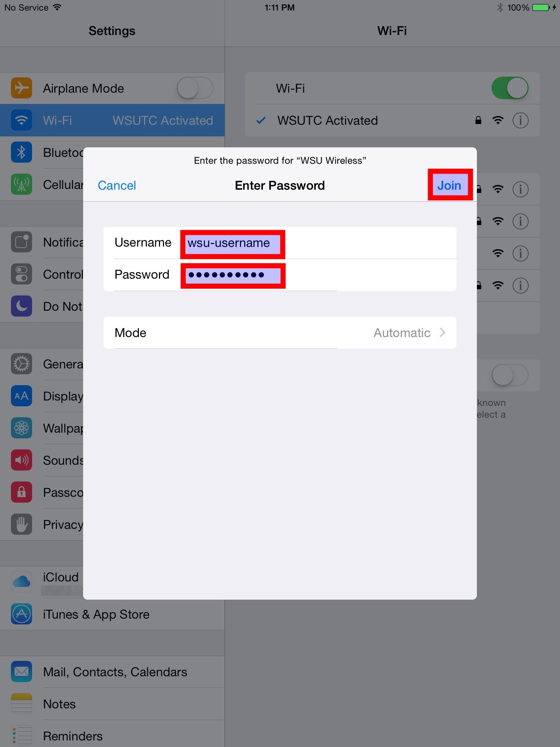This screenshot has width=560, height=747.
Task: Open the Bluetooth settings icon
Action: click(x=22, y=152)
